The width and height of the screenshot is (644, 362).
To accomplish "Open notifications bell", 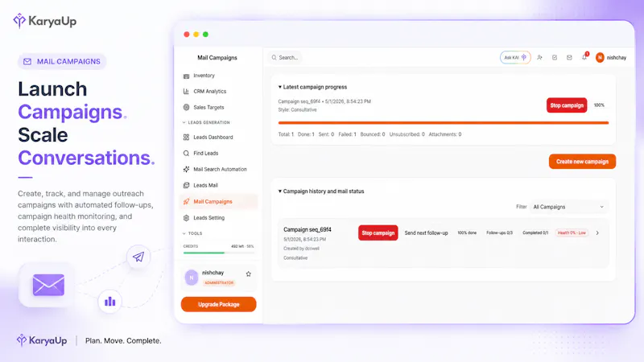I will [584, 57].
